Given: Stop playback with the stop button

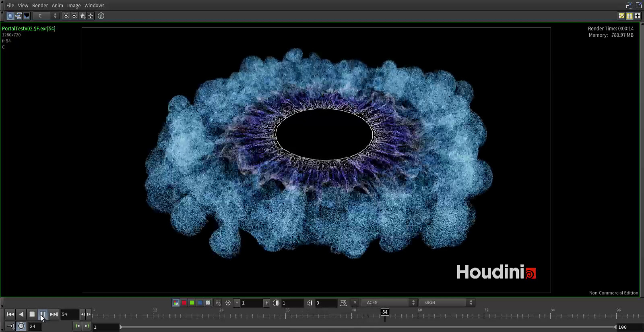Looking at the screenshot, I should pos(32,314).
